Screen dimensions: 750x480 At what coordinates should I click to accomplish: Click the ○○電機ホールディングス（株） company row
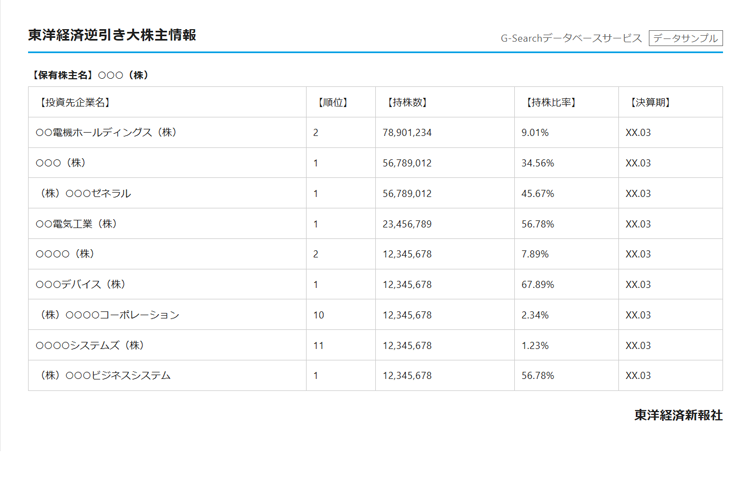106,133
